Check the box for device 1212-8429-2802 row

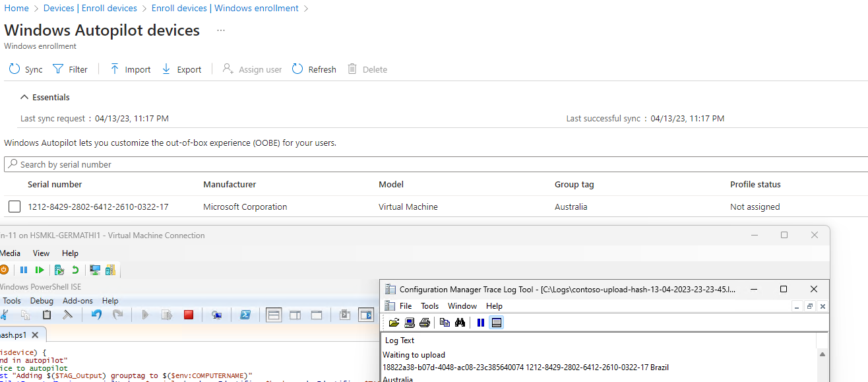15,207
